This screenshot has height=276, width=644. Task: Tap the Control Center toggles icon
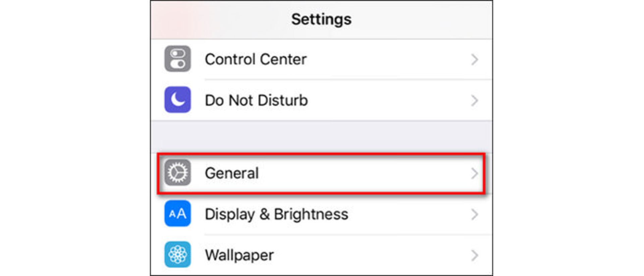pyautogui.click(x=177, y=59)
